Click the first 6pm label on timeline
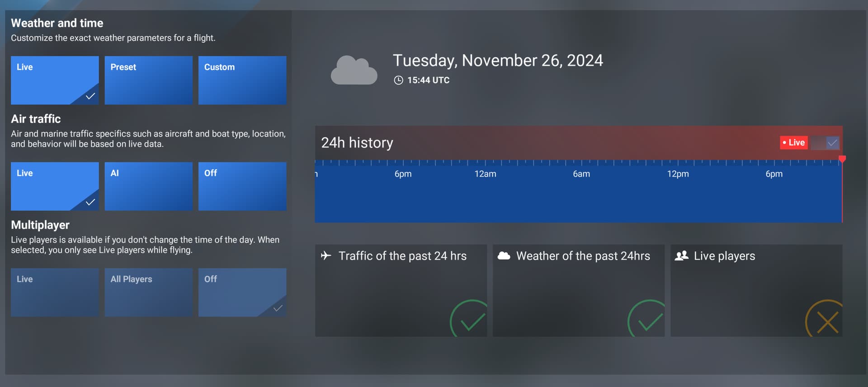Image resolution: width=868 pixels, height=387 pixels. [x=403, y=174]
